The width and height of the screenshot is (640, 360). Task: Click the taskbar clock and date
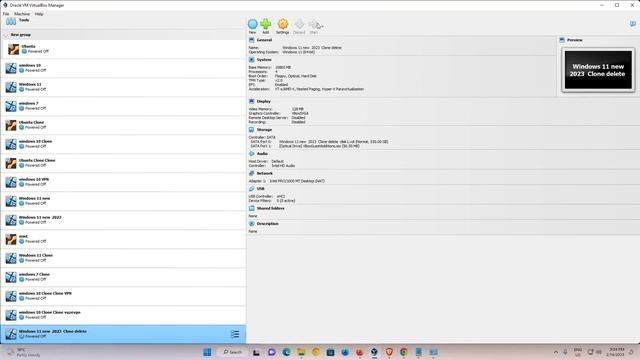(x=616, y=352)
